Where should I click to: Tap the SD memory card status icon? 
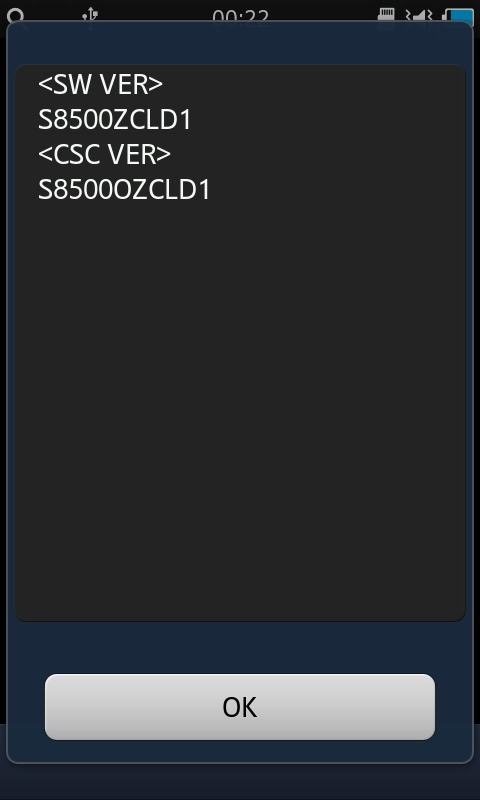coord(386,15)
